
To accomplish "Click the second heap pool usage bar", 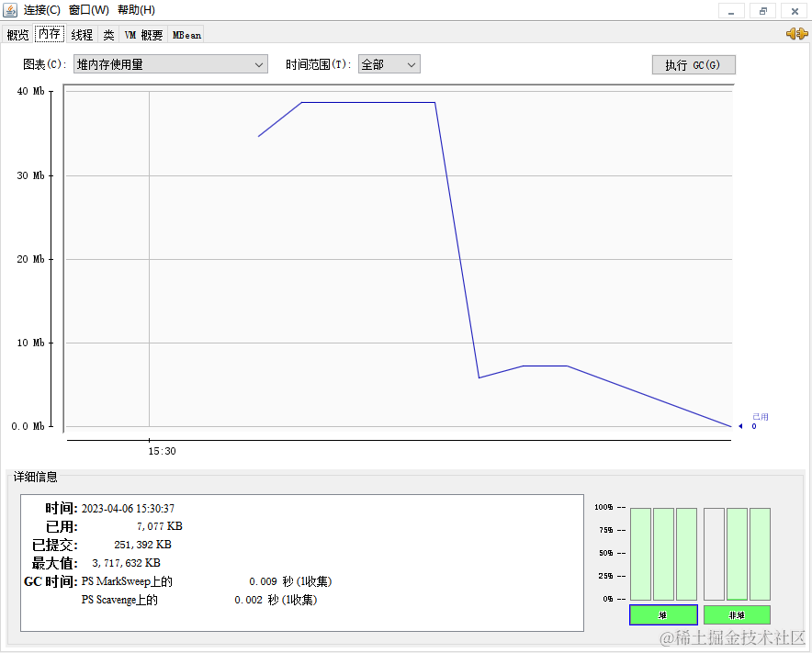I will pyautogui.click(x=663, y=554).
